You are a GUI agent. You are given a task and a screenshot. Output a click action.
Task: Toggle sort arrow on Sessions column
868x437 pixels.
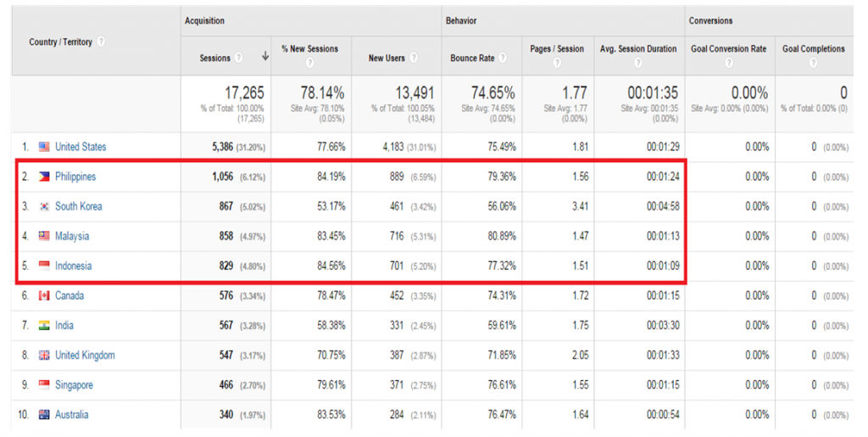point(265,57)
